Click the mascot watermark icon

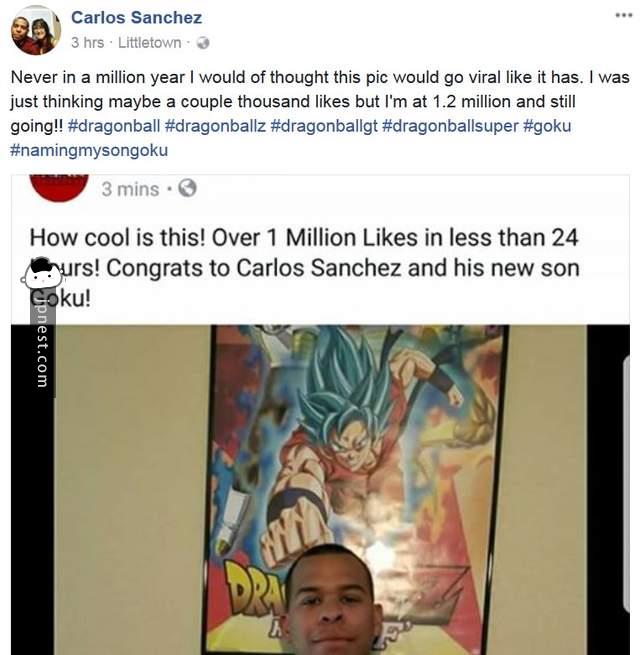(x=42, y=274)
